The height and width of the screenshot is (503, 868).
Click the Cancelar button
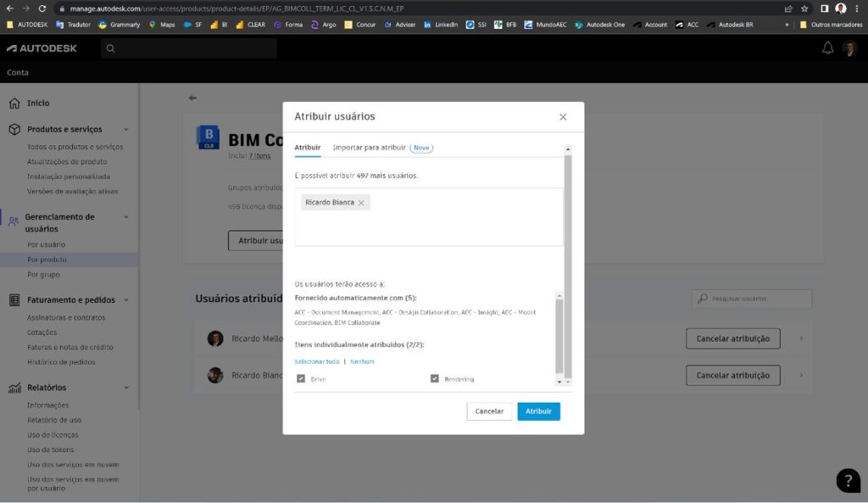point(489,411)
